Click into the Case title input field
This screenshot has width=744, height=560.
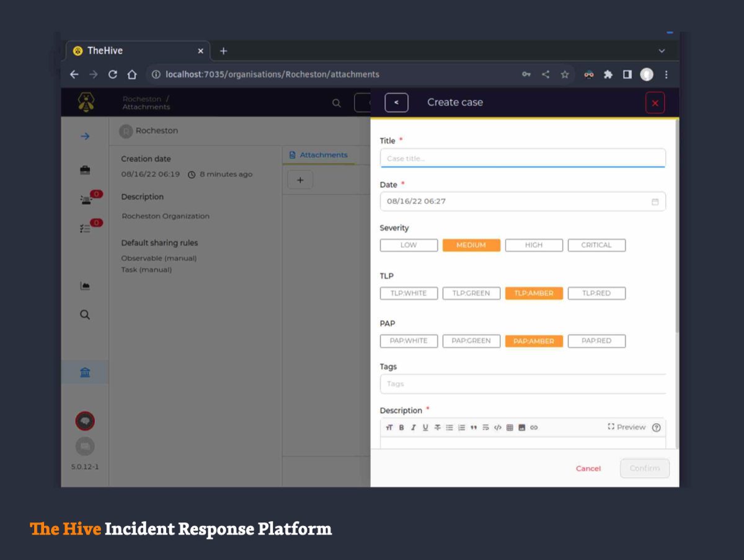522,159
